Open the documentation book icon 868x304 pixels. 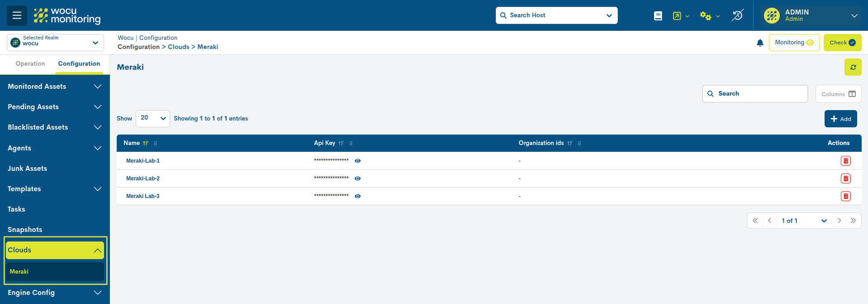coord(658,16)
